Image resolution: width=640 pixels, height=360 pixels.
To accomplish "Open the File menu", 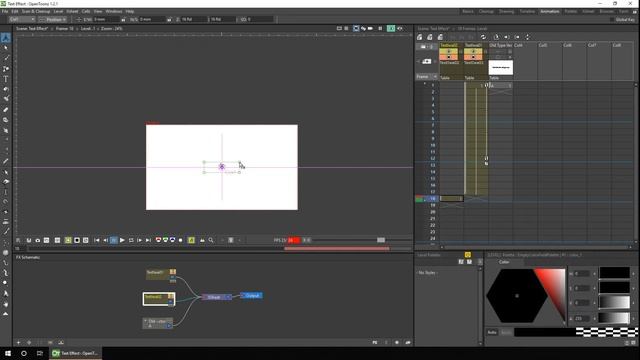I will coord(5,11).
